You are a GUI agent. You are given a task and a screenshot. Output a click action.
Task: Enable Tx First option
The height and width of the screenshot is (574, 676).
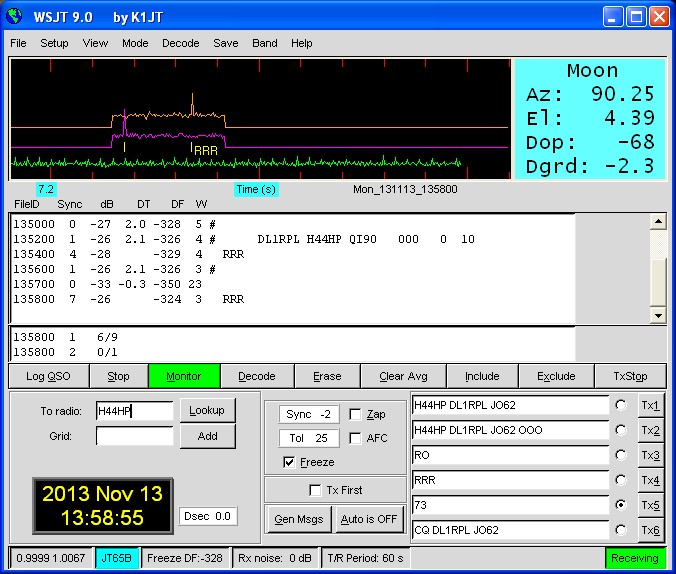click(x=316, y=490)
